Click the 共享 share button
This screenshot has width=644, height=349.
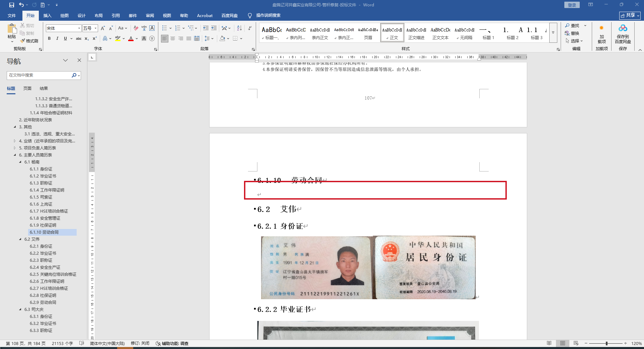(x=630, y=15)
